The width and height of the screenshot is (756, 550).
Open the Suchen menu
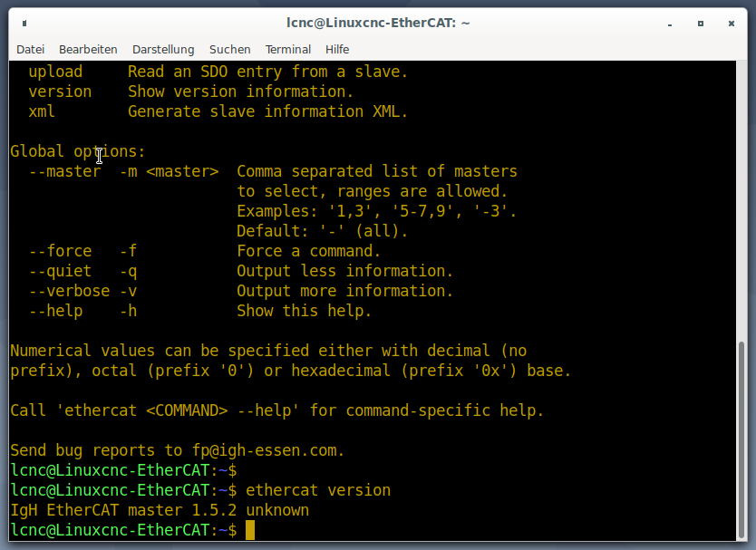[230, 50]
